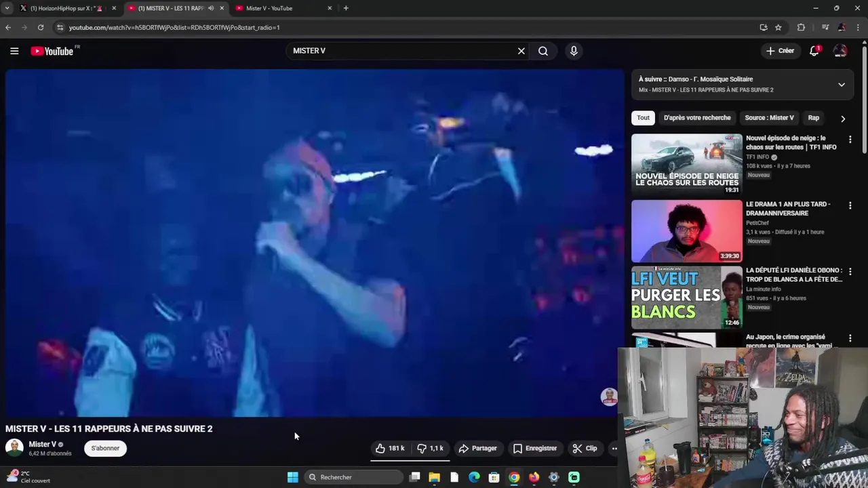Dislike the video with thumbs down
Viewport: 868px width, 488px height.
430,448
